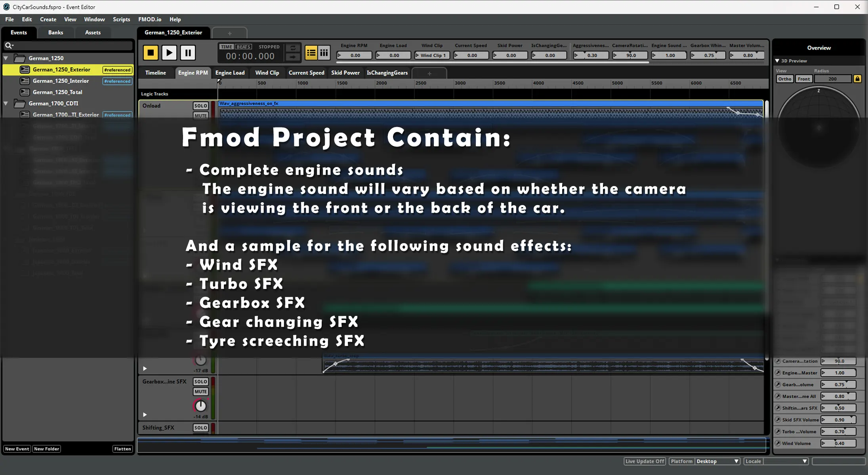
Task: Open the Scripts menu
Action: pyautogui.click(x=121, y=19)
